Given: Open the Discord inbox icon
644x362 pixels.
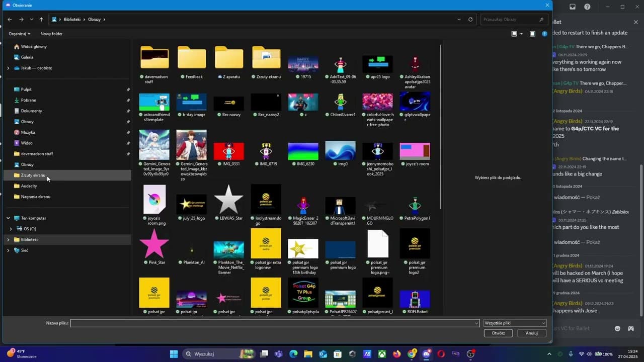Looking at the screenshot, I should tap(573, 7).
